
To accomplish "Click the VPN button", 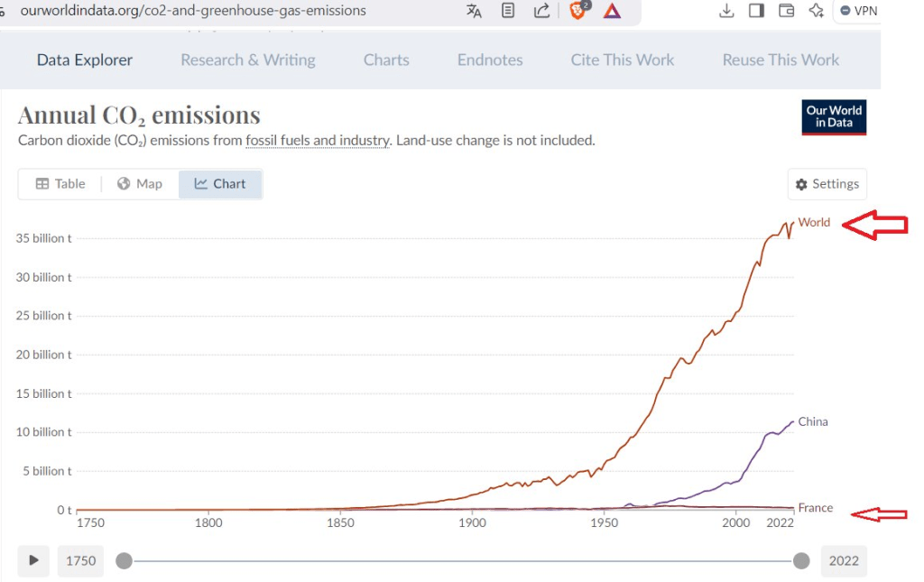I will [857, 11].
